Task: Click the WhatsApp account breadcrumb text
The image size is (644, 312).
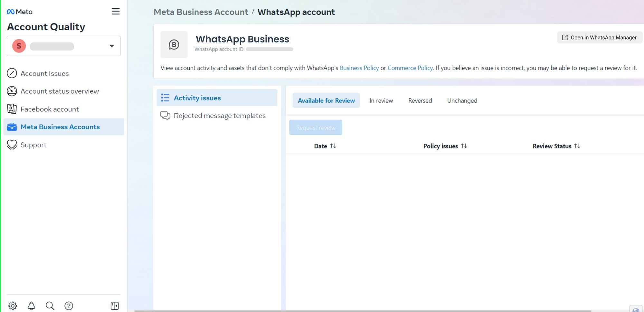Action: (296, 12)
